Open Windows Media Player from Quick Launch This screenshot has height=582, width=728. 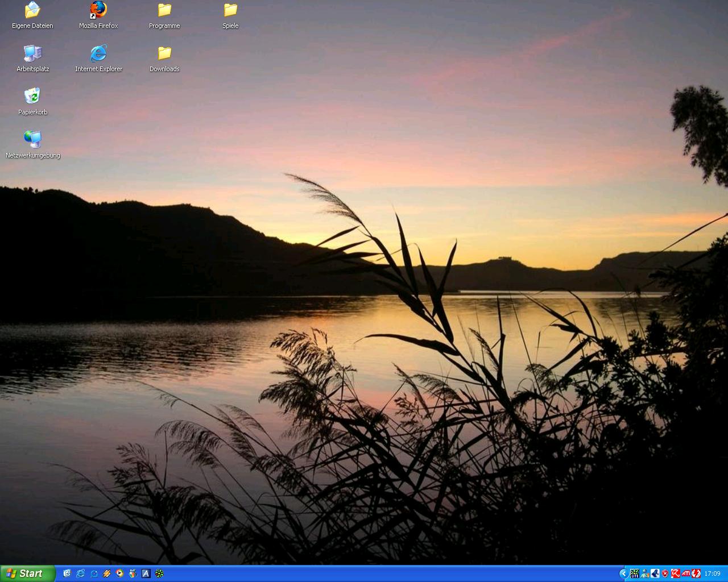pos(119,573)
